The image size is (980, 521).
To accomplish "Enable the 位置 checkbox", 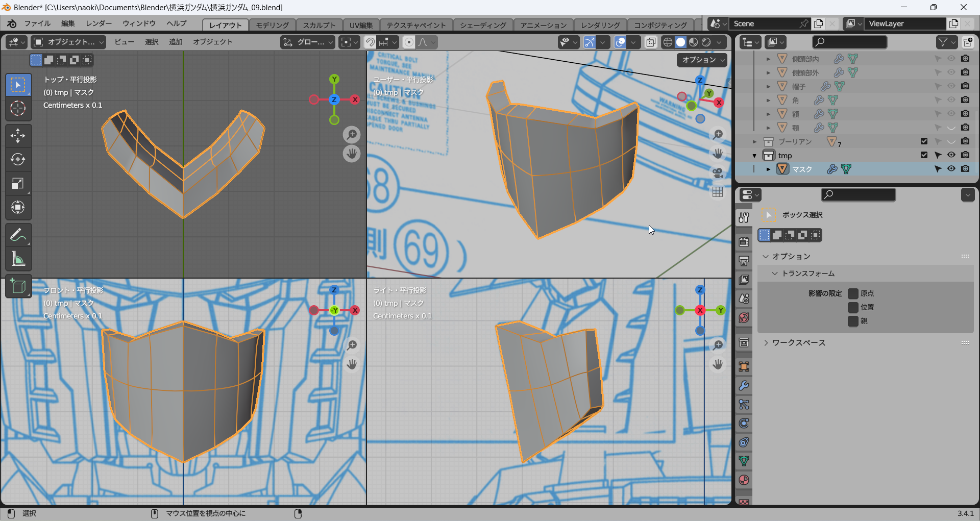I will (x=853, y=307).
